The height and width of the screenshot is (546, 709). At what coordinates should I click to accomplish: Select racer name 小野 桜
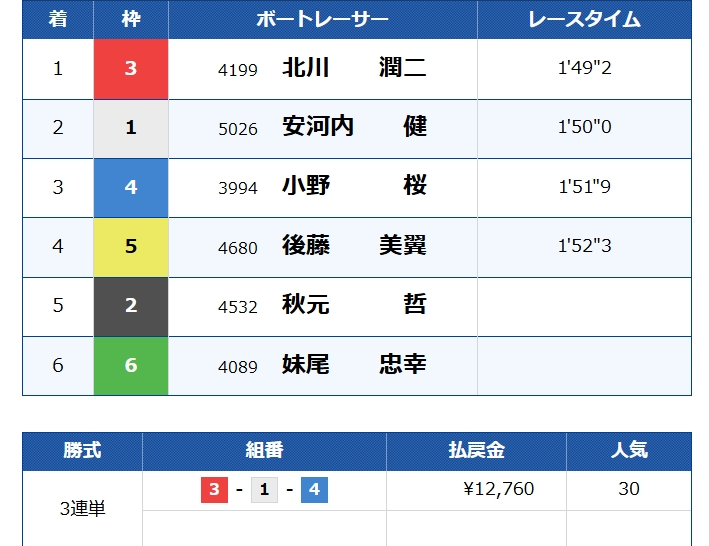(x=354, y=187)
